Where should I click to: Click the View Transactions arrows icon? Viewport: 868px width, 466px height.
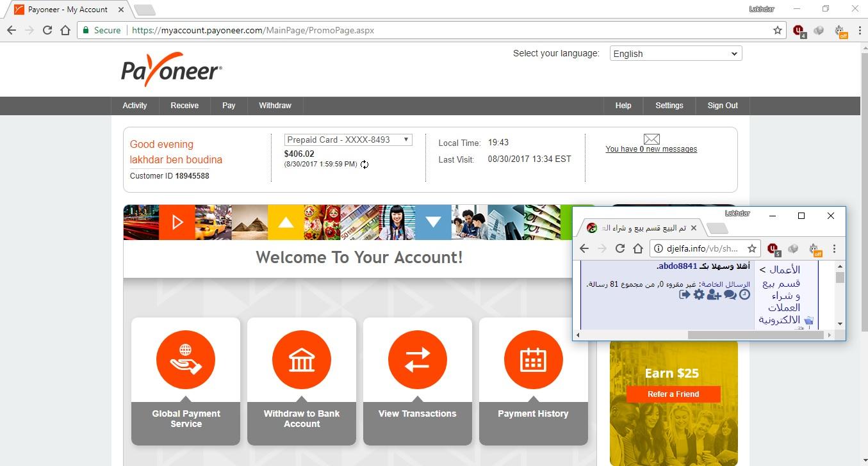(x=418, y=360)
